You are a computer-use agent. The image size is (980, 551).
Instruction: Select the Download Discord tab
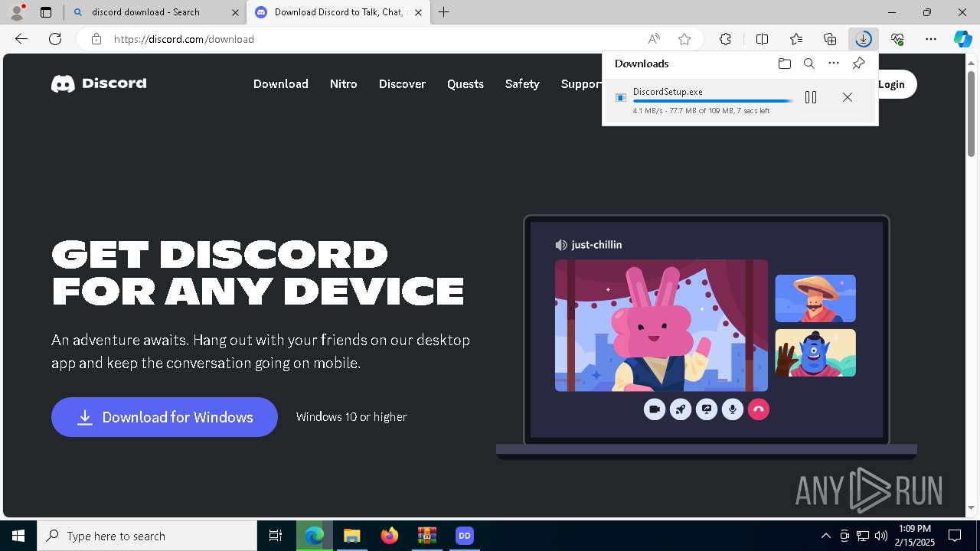tap(337, 12)
